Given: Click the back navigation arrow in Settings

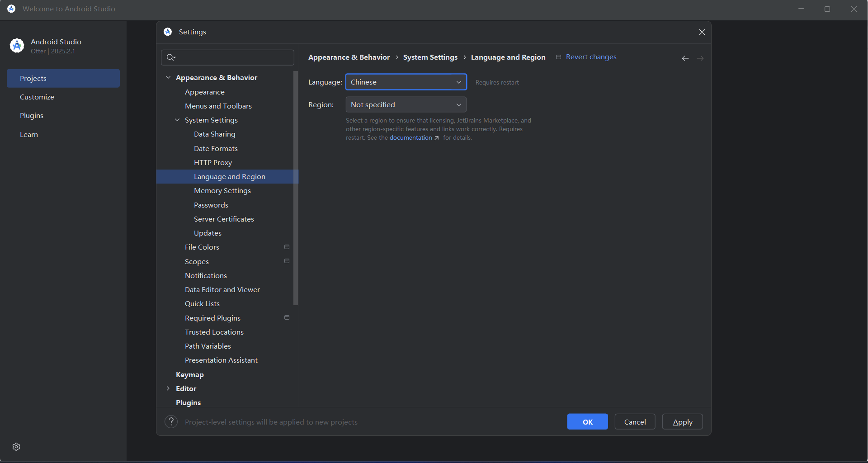Looking at the screenshot, I should 685,58.
